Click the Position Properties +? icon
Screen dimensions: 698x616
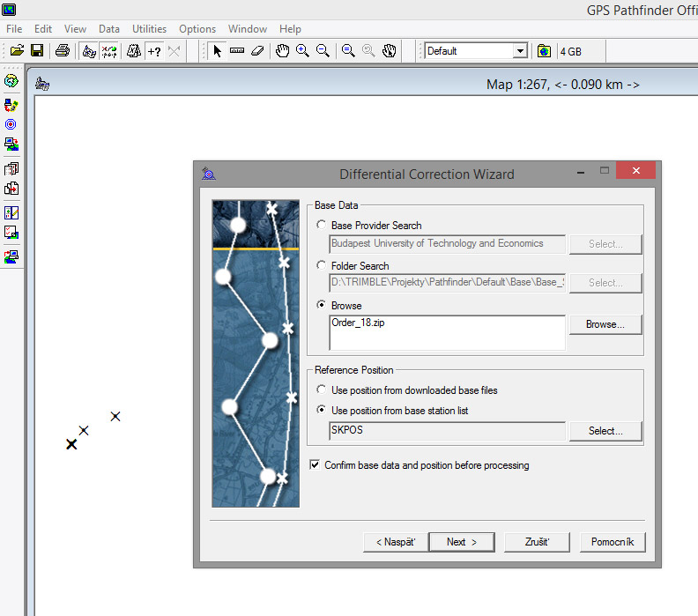coord(154,51)
